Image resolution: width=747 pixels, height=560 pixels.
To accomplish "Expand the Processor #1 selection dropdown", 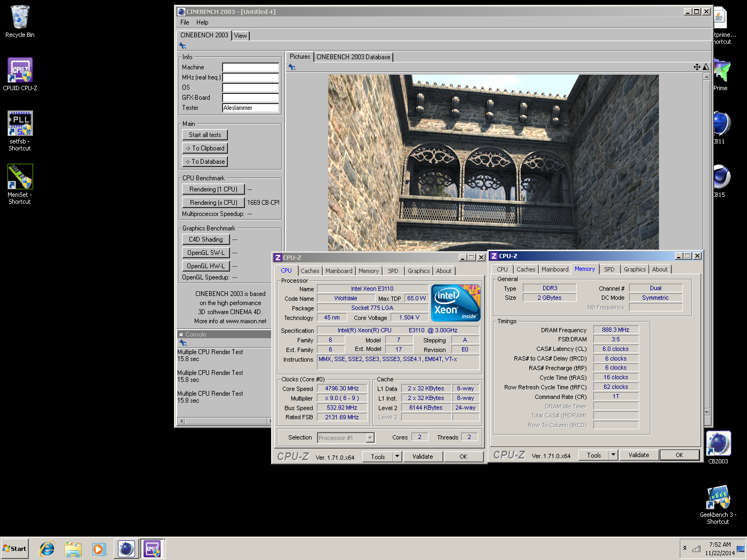I will [370, 438].
